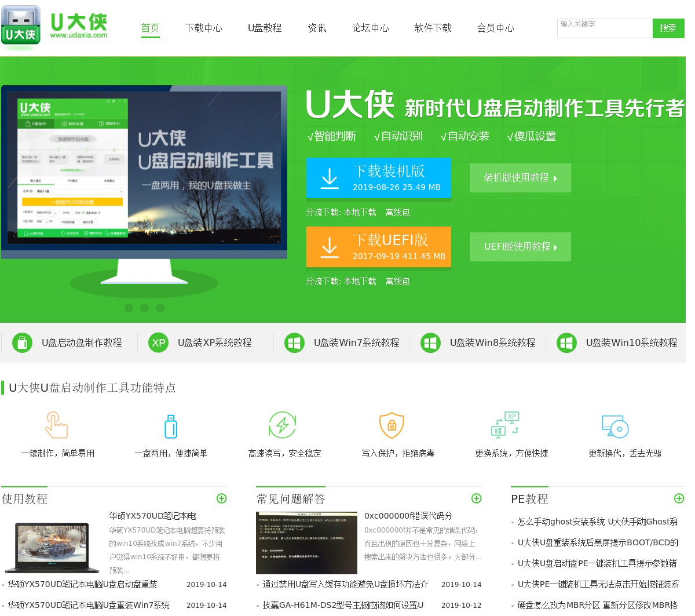Screen dimensions: 695x616
Task: Click the 更换系统 feature icon
Action: [505, 424]
